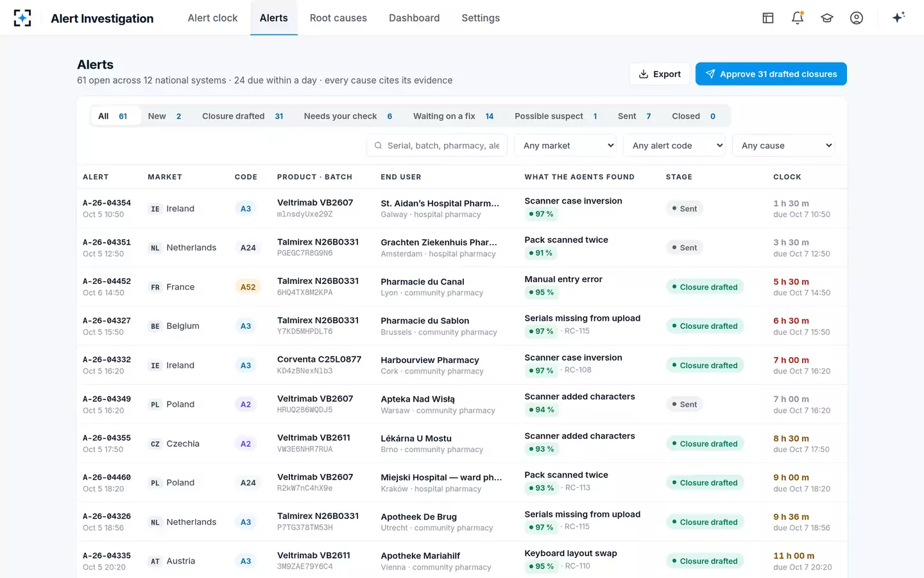
Task: Open the graduation cap learning icon
Action: (x=826, y=18)
